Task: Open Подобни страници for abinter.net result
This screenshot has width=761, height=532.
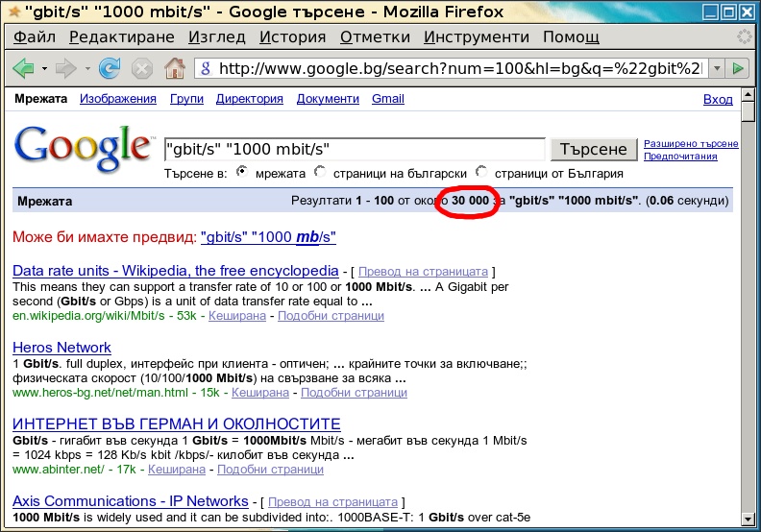Action: [x=270, y=470]
